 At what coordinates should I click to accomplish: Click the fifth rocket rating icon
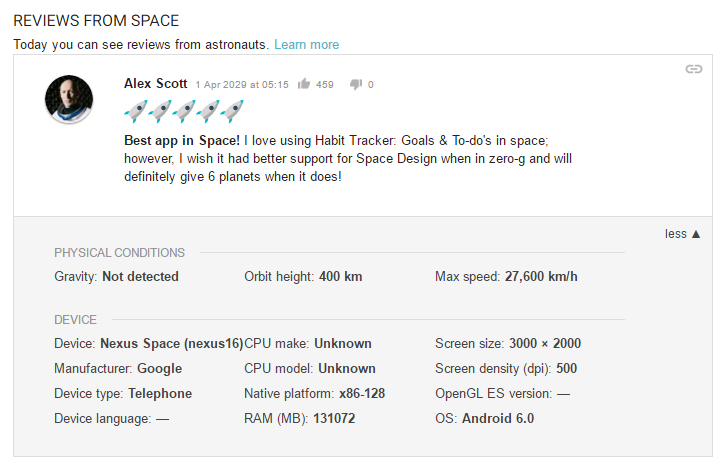(232, 111)
